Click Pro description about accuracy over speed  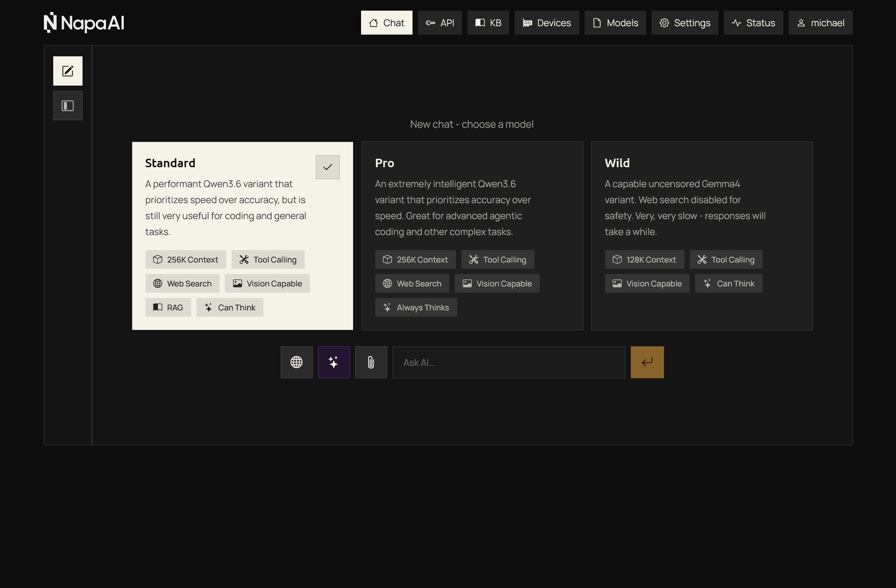pyautogui.click(x=453, y=208)
